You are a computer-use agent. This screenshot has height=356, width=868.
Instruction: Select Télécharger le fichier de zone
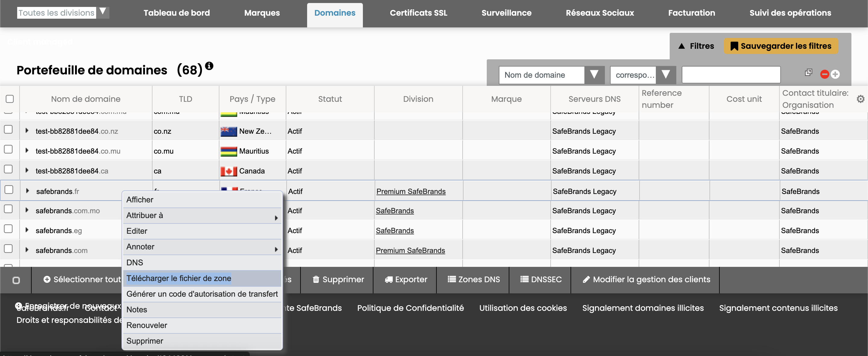pos(202,278)
